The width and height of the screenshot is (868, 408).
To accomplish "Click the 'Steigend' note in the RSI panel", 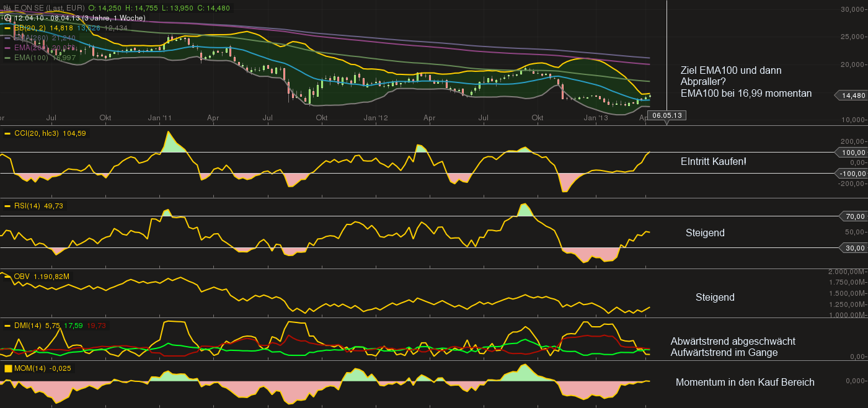I will pos(705,233).
